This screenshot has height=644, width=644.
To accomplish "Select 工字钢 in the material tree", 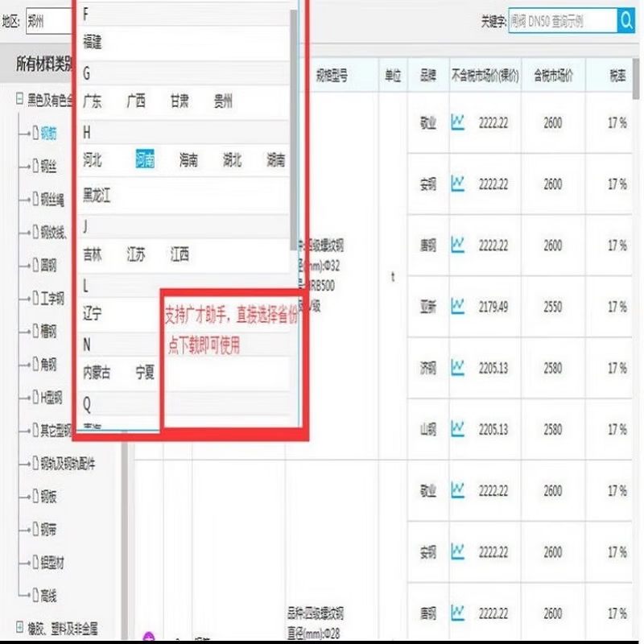I will coord(52,299).
